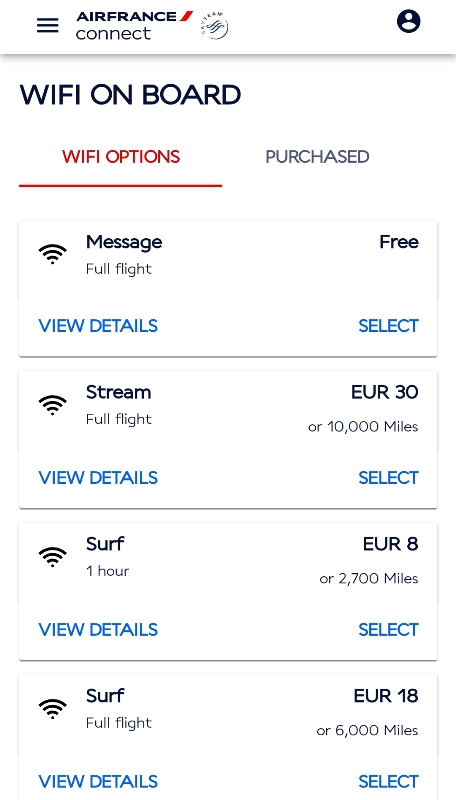Switch to the WiFi Options tab
This screenshot has height=800, width=456.
pos(121,157)
